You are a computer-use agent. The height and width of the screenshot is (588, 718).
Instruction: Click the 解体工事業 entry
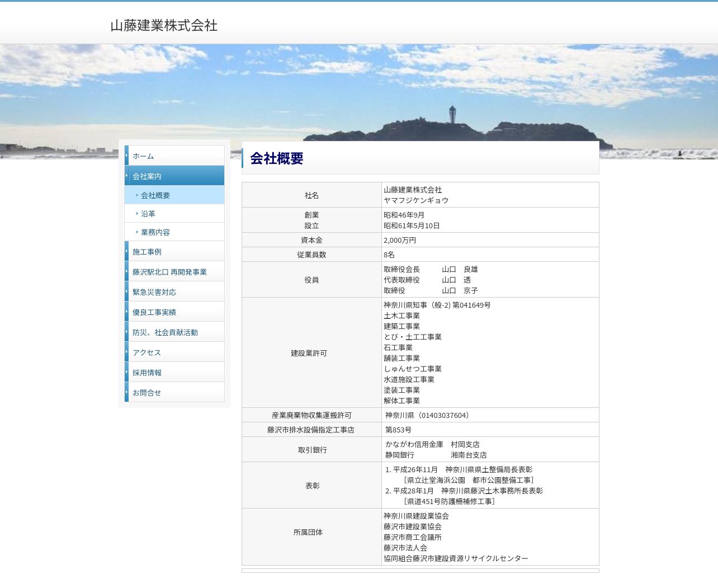401,401
